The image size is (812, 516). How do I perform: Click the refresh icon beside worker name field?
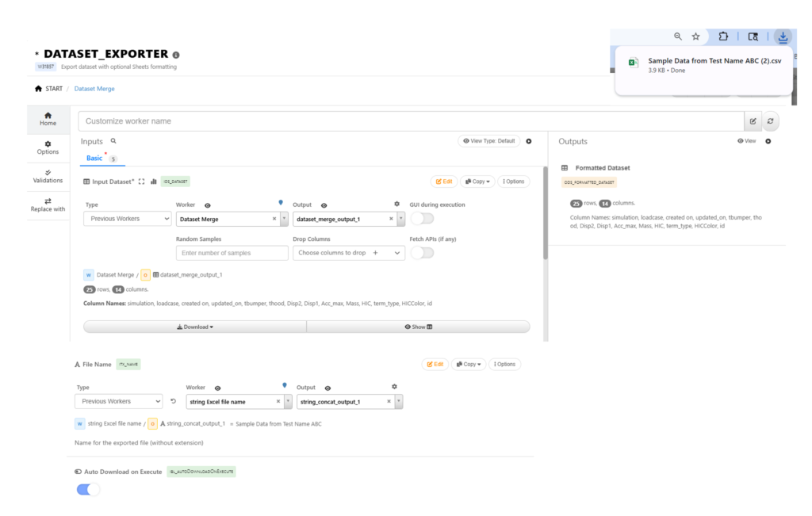(x=769, y=121)
